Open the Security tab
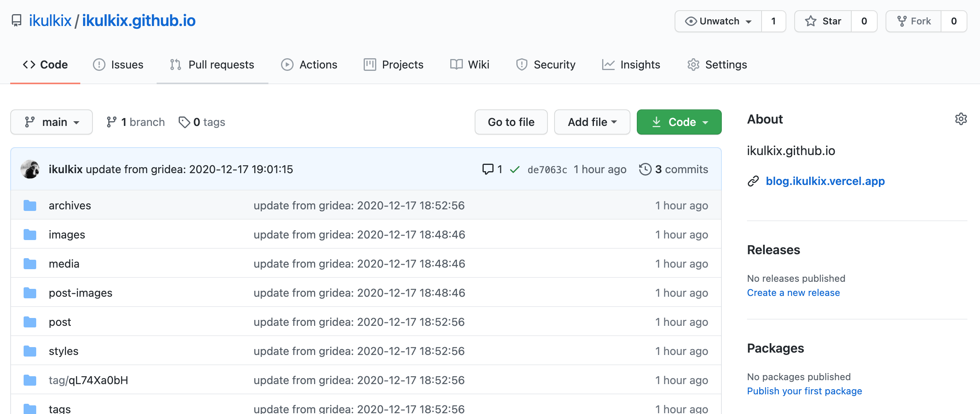Screen dimensions: 980x414 (x=545, y=65)
